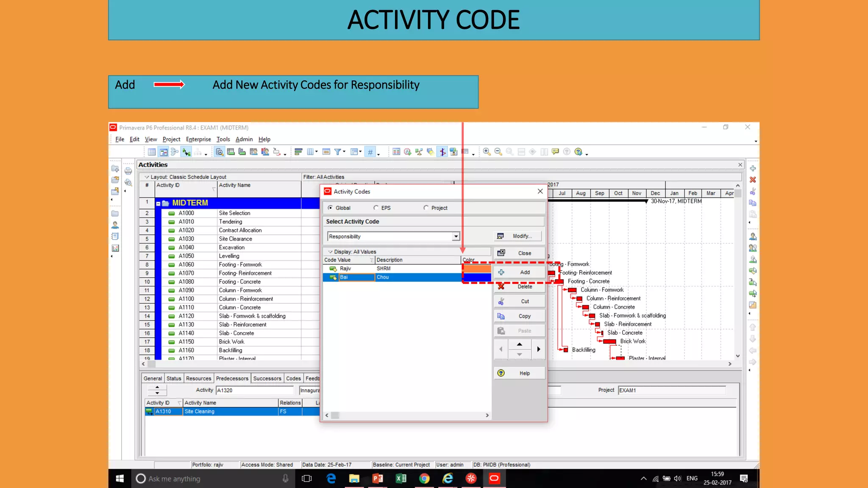868x488 pixels.
Task: Click the Schedule clock toolbar icon
Action: (407, 152)
